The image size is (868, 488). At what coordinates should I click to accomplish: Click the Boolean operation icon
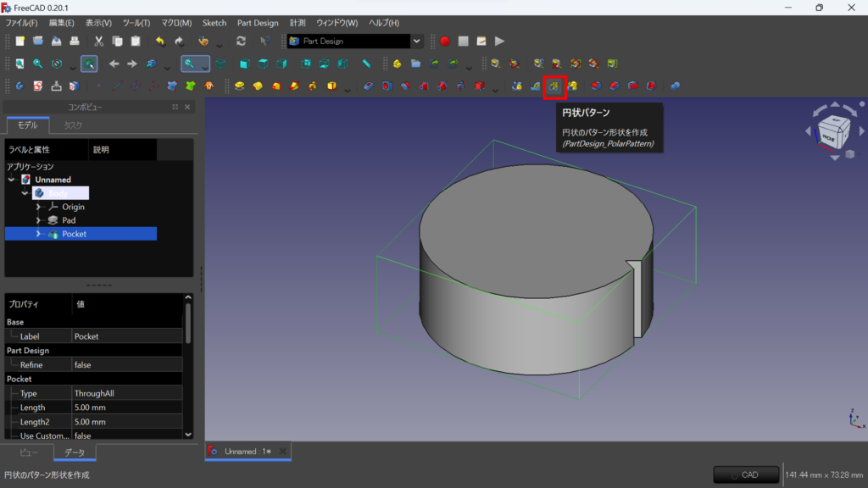(x=676, y=86)
